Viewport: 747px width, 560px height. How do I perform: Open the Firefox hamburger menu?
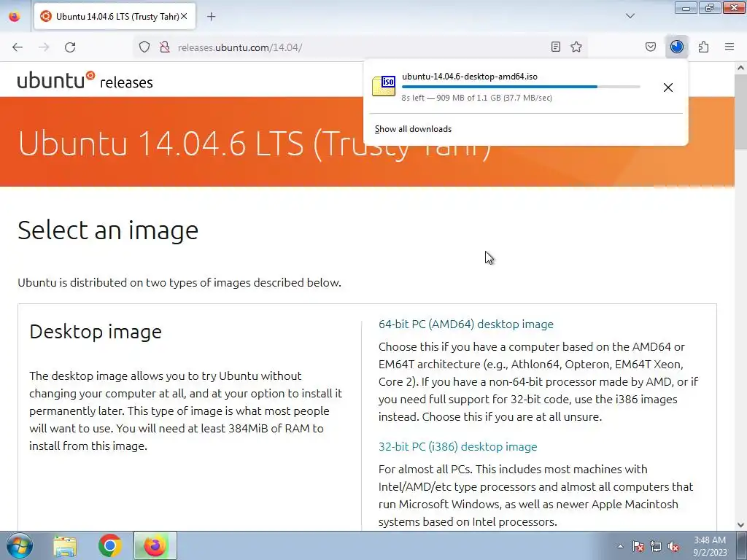coord(729,47)
